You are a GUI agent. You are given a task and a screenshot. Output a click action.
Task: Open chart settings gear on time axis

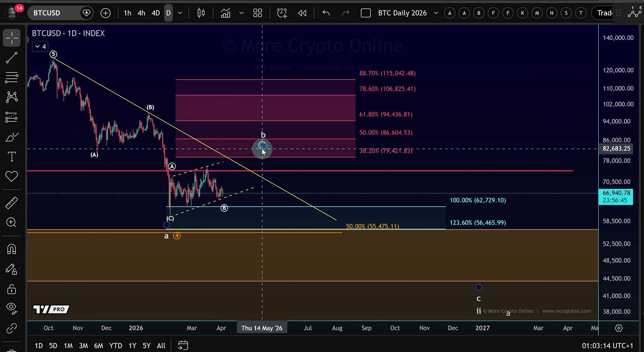coord(619,328)
